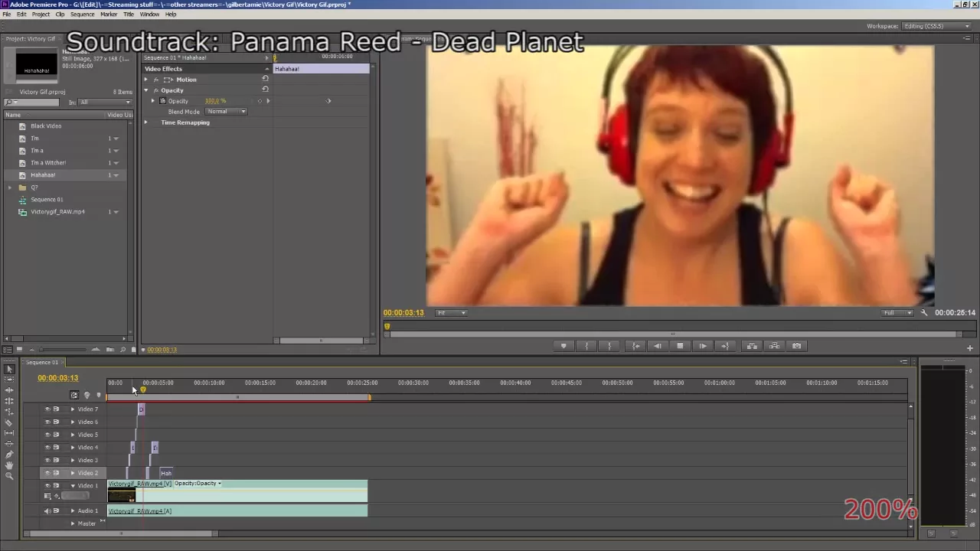Open Blend Mode Normal dropdown
980x551 pixels.
click(x=226, y=112)
